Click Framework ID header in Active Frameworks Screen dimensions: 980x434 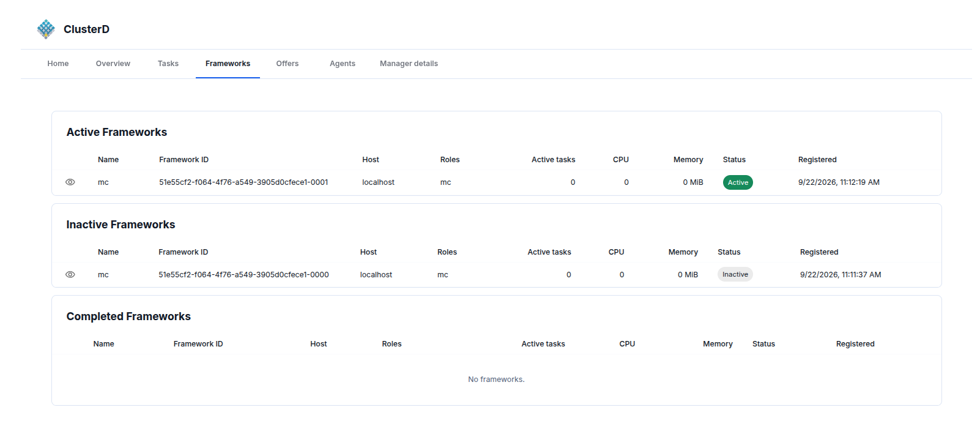point(184,160)
